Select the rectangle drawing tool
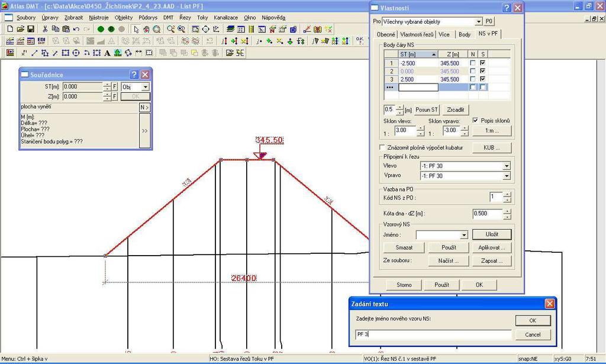Viewport: 606px width, 364px height. (65, 53)
